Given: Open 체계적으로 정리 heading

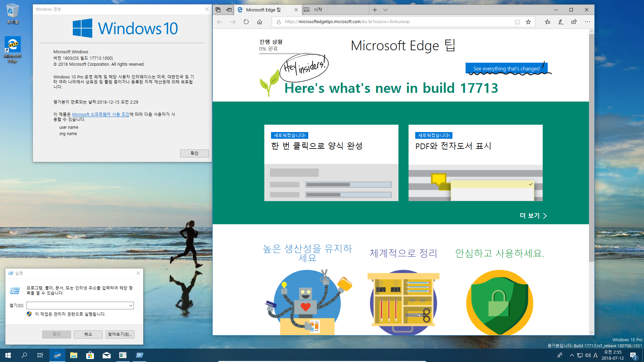Looking at the screenshot, I should point(404,253).
